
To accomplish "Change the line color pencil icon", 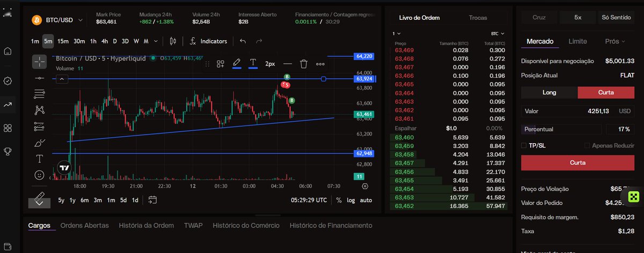I will coord(237,63).
